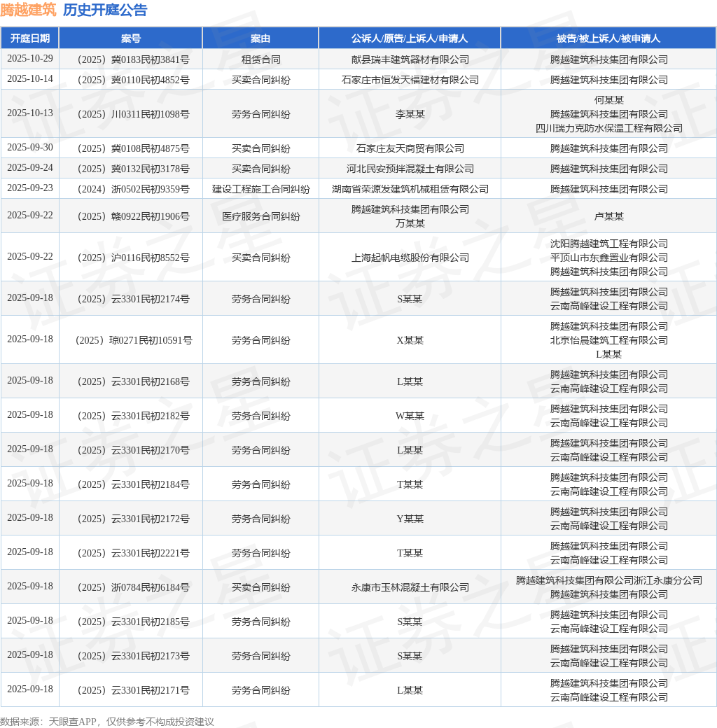This screenshot has height=728, width=717.
Task: Select case number 云3301民初2221号
Action: 133,554
